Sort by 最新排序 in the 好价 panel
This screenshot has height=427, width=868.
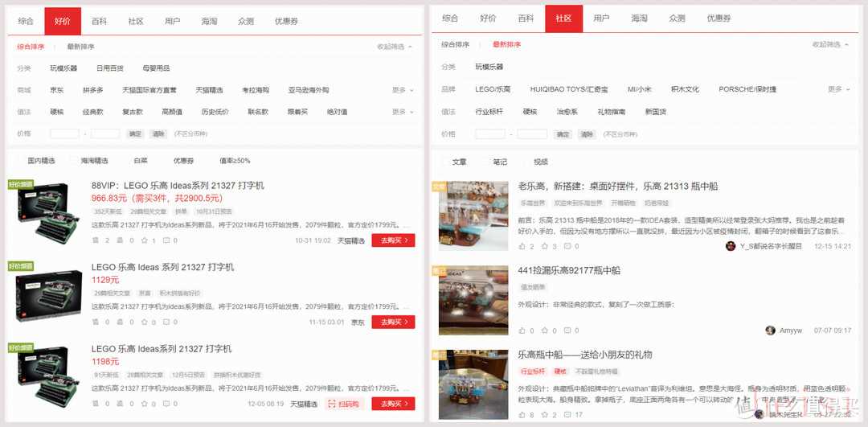(81, 47)
